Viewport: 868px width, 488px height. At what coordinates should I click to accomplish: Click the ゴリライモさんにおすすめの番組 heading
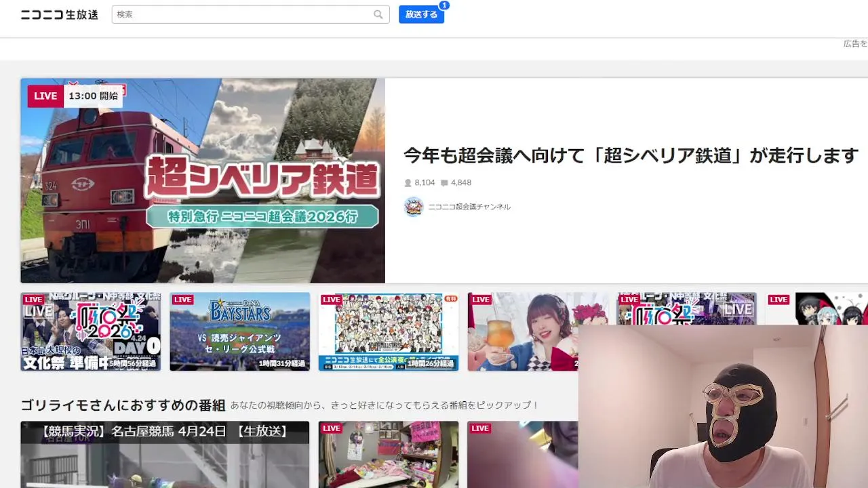pyautogui.click(x=123, y=405)
